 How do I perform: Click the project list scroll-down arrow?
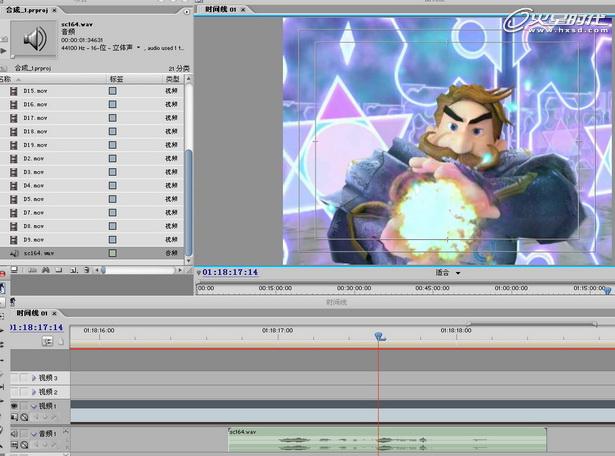(x=188, y=260)
